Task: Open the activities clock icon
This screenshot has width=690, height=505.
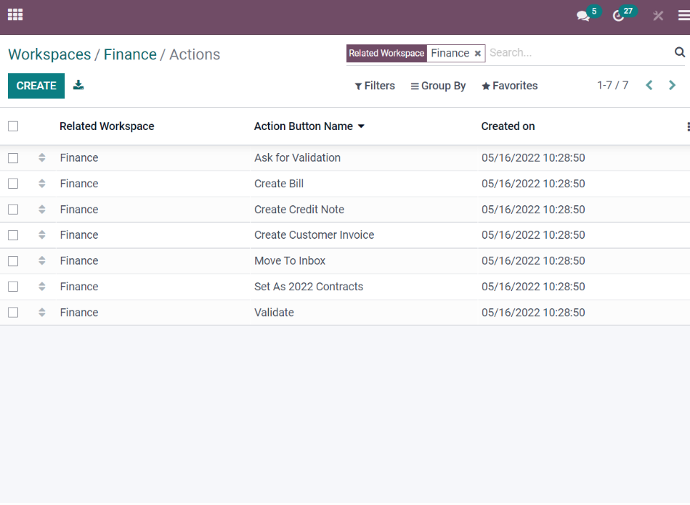Action: [618, 16]
